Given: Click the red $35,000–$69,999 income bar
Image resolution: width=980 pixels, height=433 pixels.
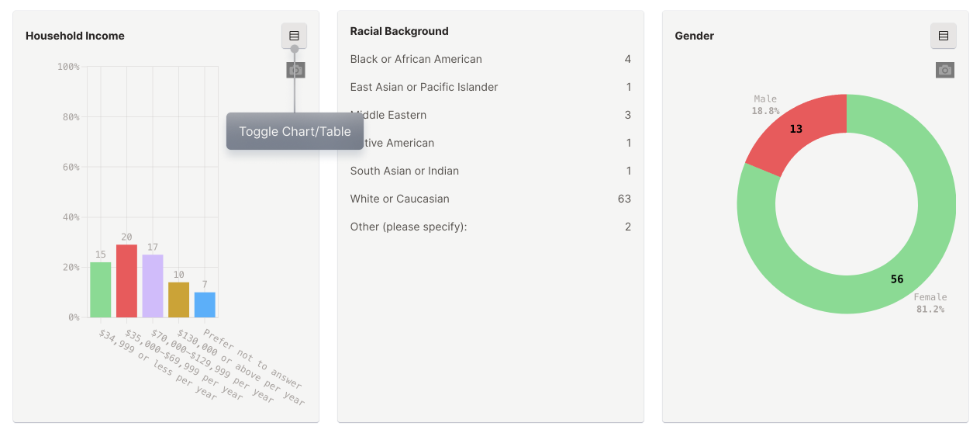Looking at the screenshot, I should click(x=126, y=281).
